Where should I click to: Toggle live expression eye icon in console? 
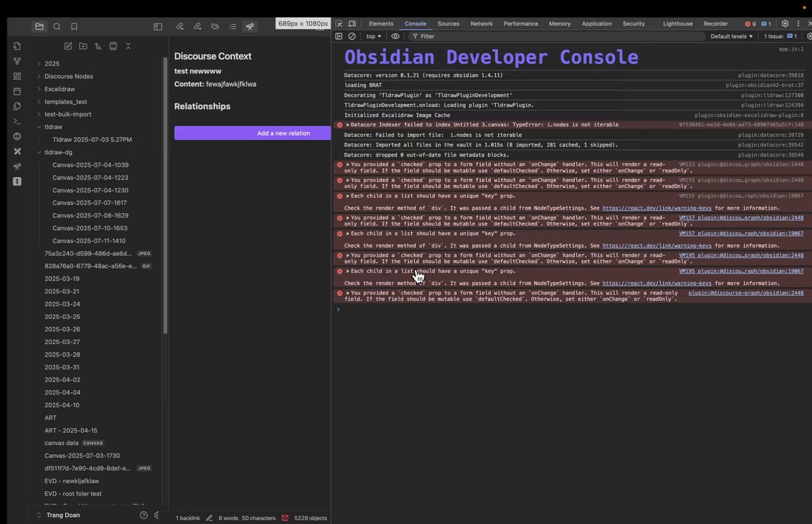[395, 36]
